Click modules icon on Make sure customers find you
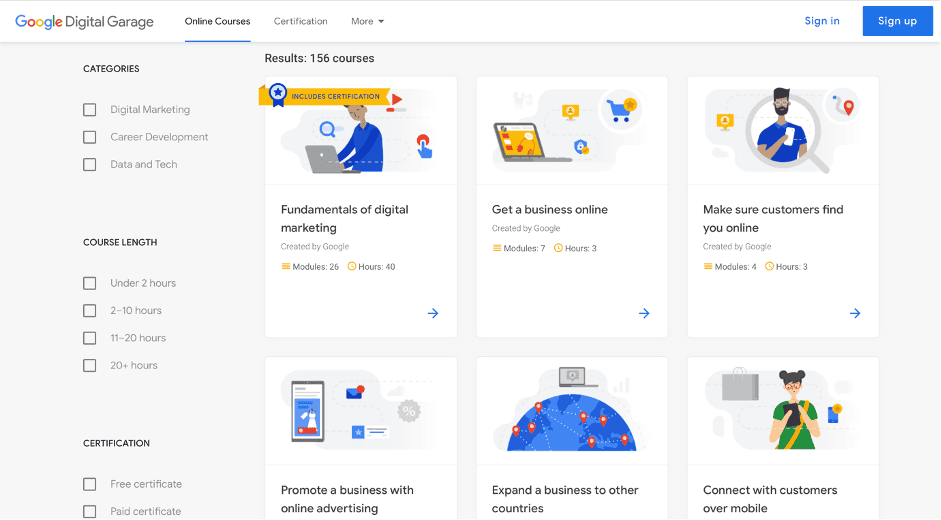Image resolution: width=941 pixels, height=520 pixels. pos(708,267)
